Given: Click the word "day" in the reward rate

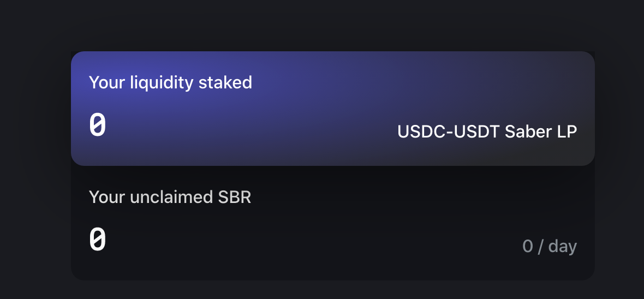Looking at the screenshot, I should [563, 246].
